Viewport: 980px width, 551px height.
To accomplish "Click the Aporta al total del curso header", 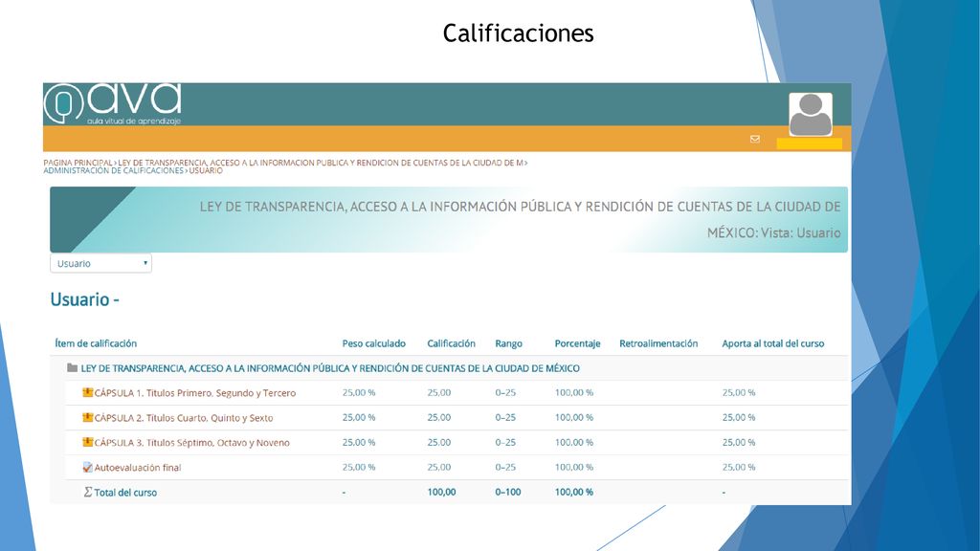I will tap(773, 343).
